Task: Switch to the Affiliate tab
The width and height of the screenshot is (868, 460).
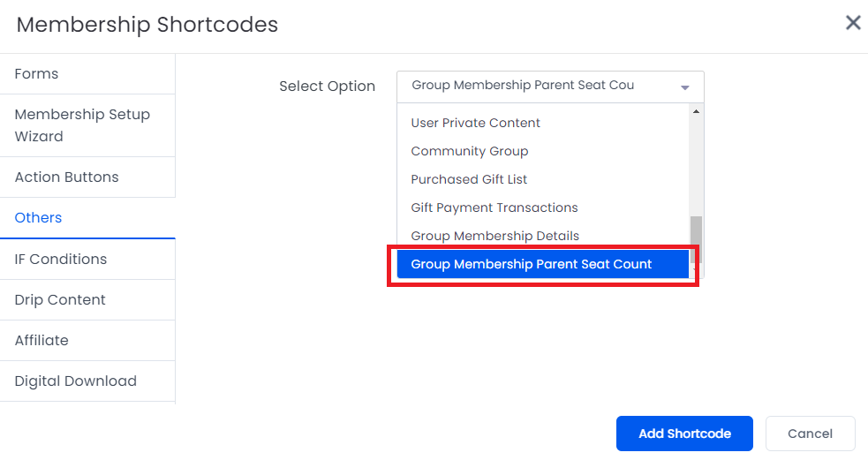Action: 42,341
